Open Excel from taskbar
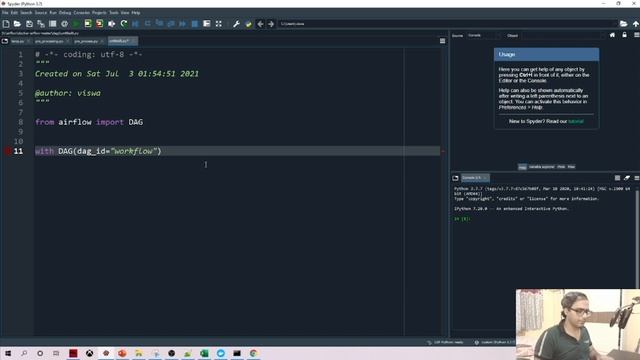Viewport: 640px width, 360px height. click(204, 353)
